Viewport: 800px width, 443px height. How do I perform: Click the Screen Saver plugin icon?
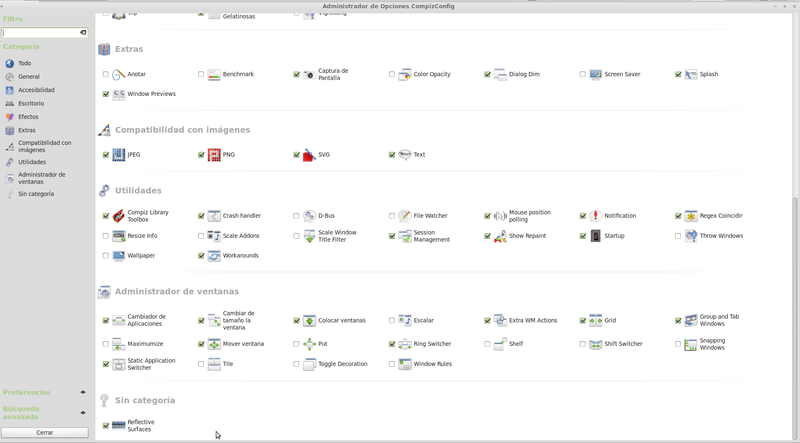(x=595, y=75)
